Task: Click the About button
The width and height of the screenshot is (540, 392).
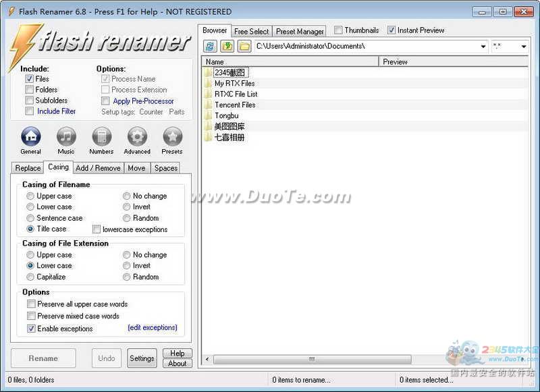Action: click(177, 364)
